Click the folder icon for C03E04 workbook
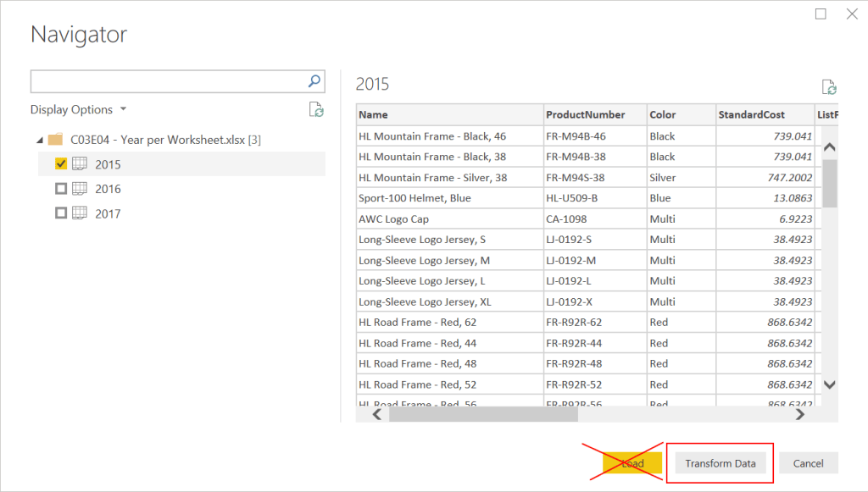Viewport: 868px width, 492px height. coord(55,140)
